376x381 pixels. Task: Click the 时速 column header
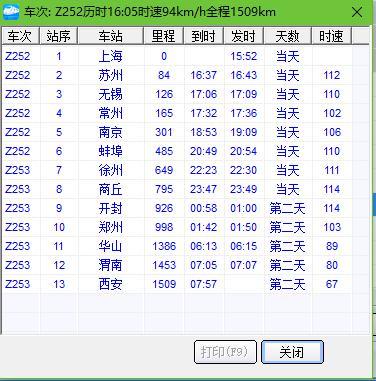point(331,36)
